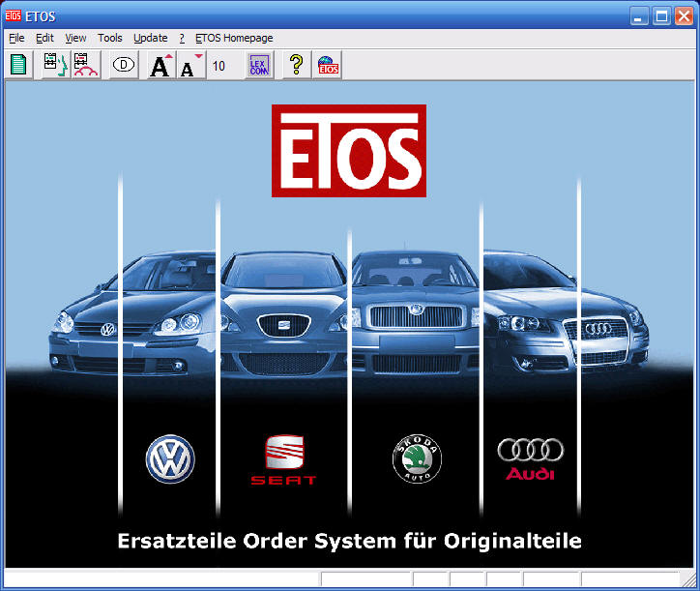This screenshot has width=700, height=591.
Task: Open the ETOS Homepage menu item
Action: [x=234, y=38]
